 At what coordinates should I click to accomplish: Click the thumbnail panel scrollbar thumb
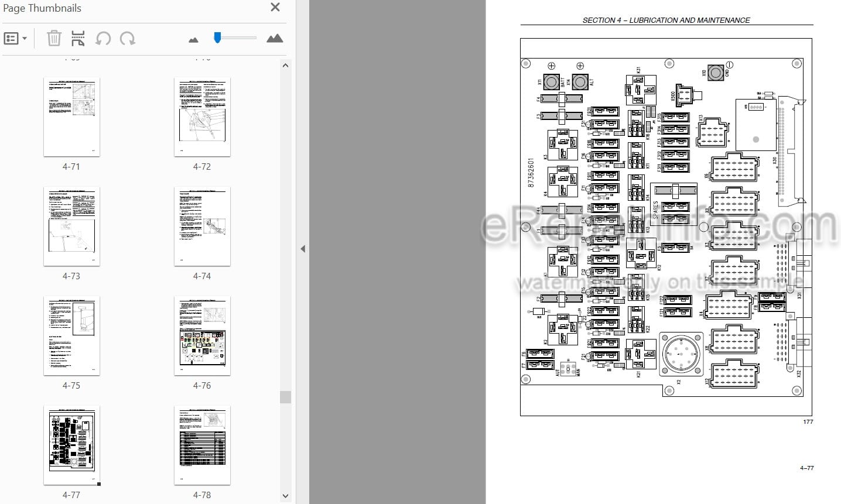(x=285, y=397)
